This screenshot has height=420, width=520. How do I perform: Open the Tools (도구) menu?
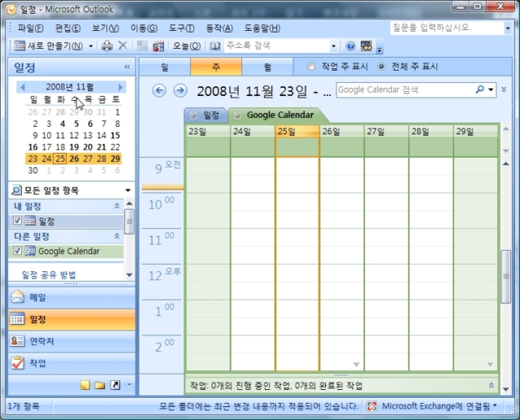point(181,28)
